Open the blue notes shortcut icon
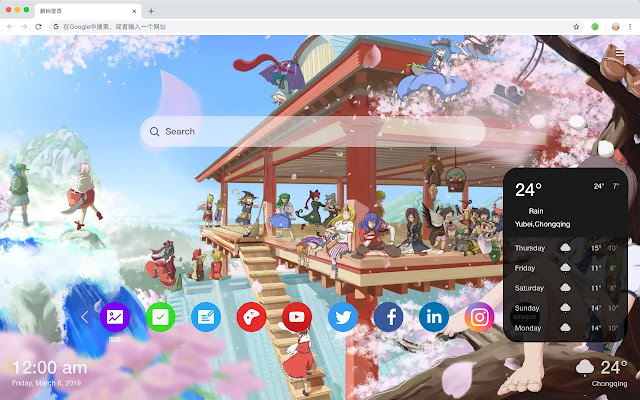This screenshot has width=640, height=400. [x=206, y=317]
